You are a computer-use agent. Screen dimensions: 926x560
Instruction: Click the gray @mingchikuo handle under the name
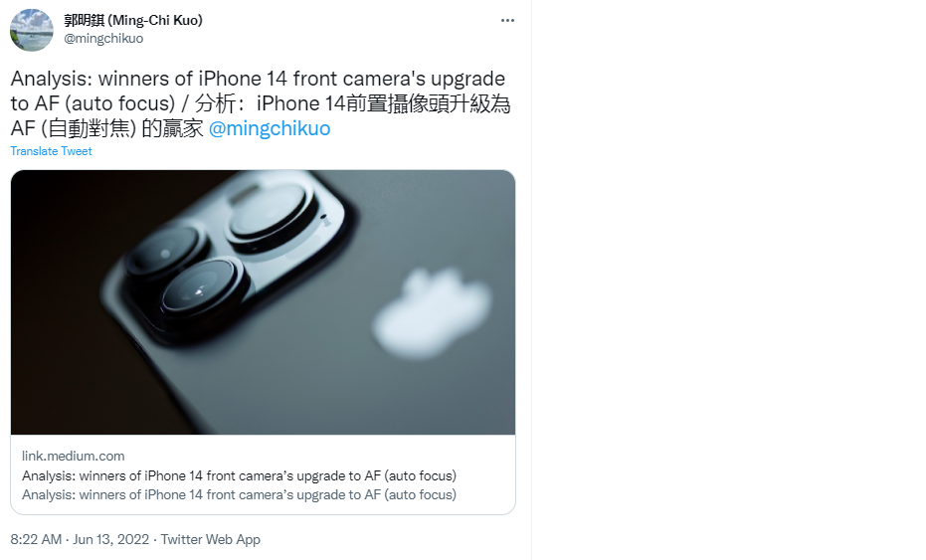(103, 39)
